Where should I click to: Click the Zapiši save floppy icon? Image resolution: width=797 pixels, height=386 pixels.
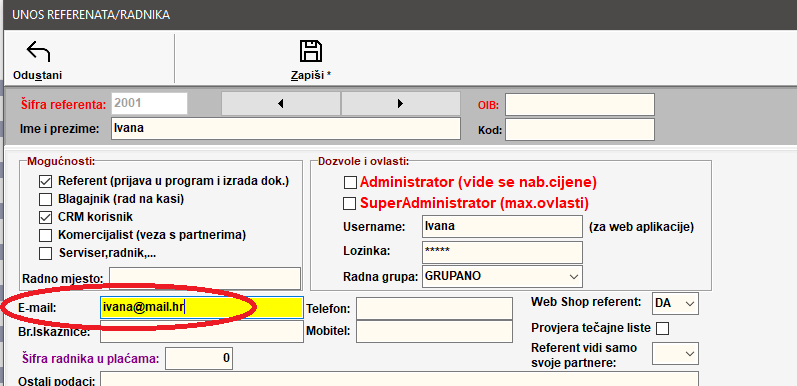click(x=311, y=51)
